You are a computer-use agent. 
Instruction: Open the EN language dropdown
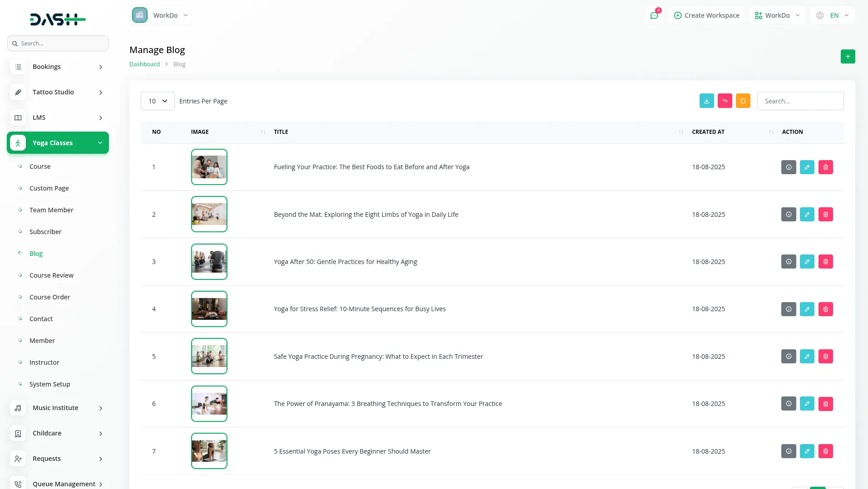[833, 15]
